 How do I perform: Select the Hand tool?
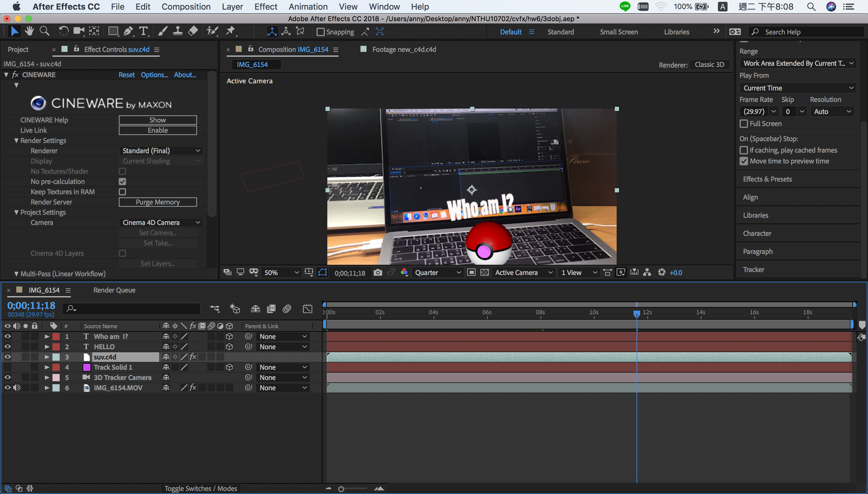point(29,32)
